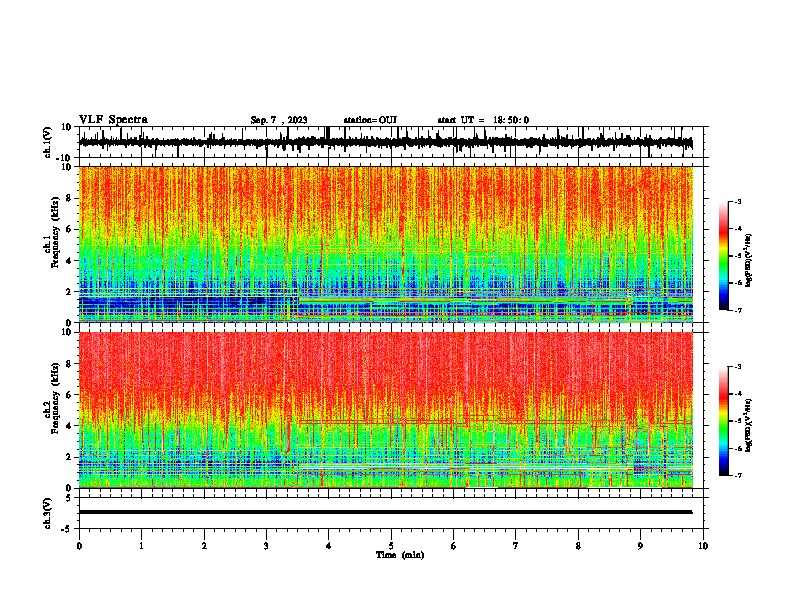
Task: Click the "VLF Spectra" plot title
Action: coord(113,120)
